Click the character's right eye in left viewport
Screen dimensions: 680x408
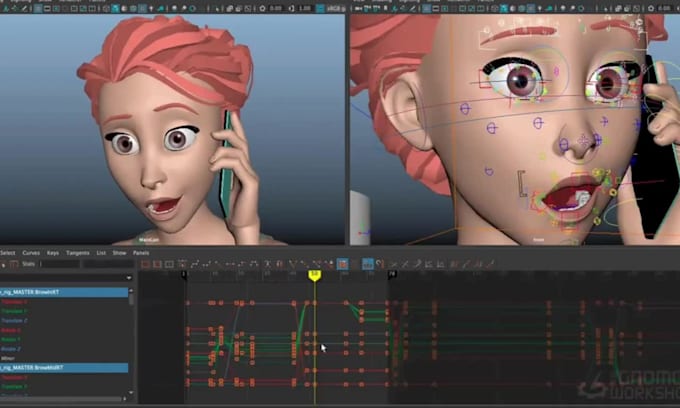(x=124, y=144)
